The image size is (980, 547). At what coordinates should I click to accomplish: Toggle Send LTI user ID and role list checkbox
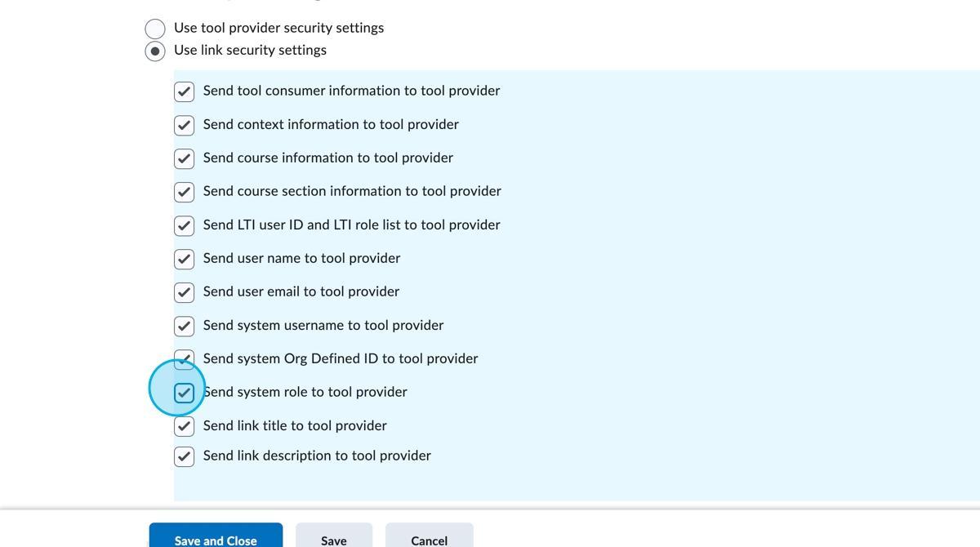(185, 225)
